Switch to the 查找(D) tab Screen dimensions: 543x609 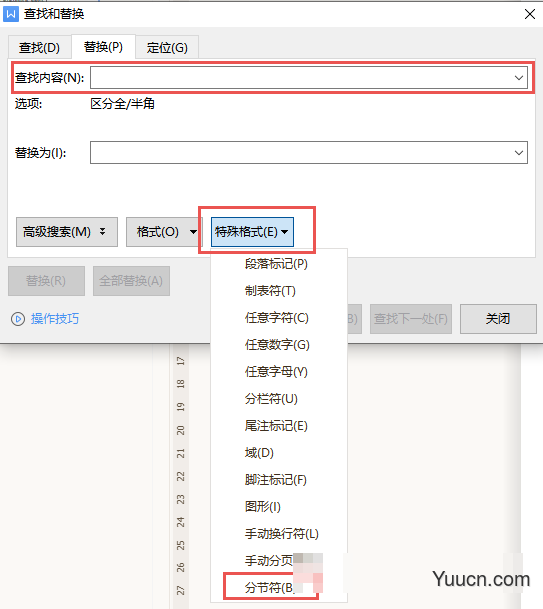39,47
